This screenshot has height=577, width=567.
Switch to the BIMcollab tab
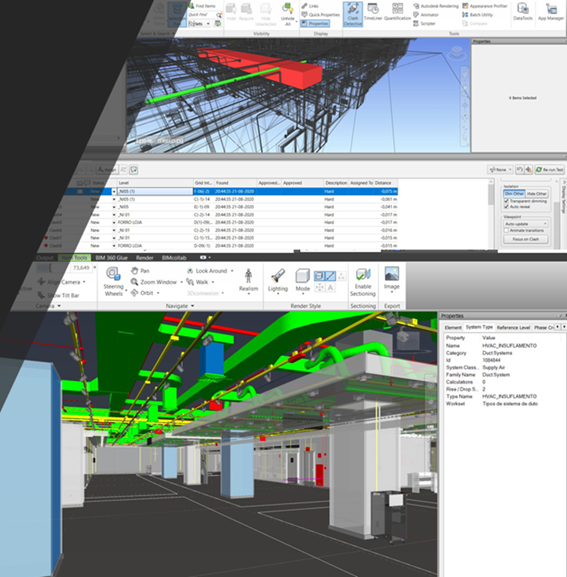[x=174, y=258]
